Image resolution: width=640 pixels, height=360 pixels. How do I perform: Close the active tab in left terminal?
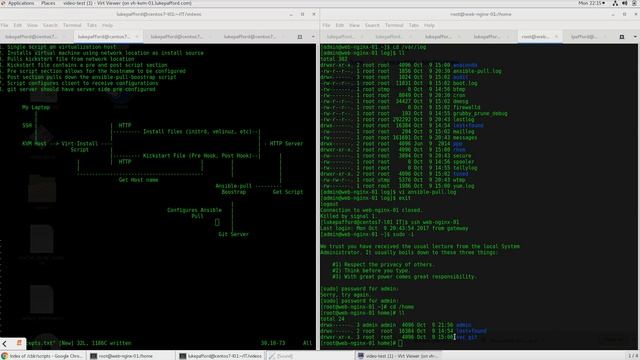point(136,37)
